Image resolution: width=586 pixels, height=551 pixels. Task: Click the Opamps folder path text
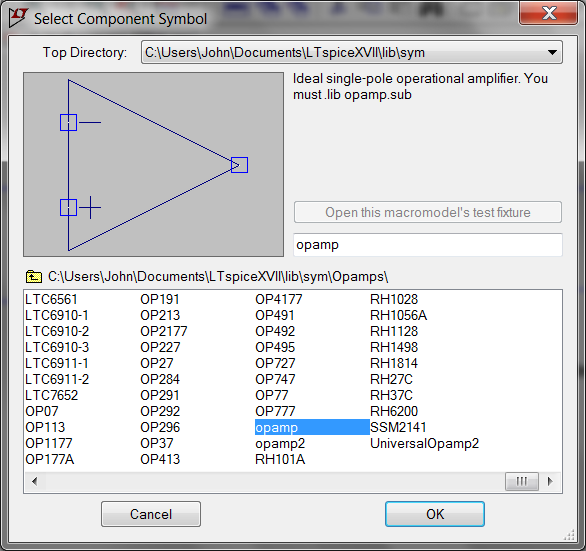(x=218, y=277)
